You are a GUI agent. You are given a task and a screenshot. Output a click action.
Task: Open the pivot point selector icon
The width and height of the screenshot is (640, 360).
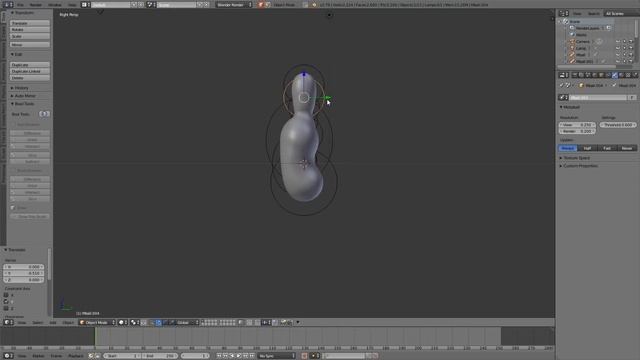135,322
